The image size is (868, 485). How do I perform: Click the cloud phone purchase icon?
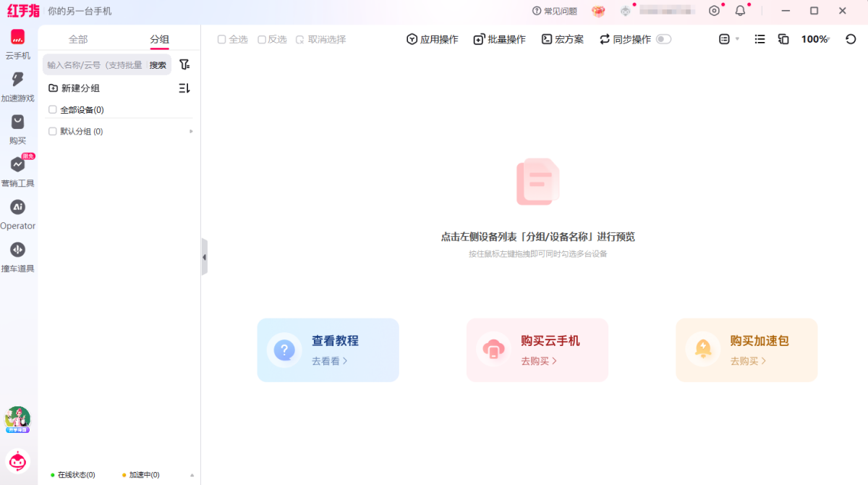(493, 350)
